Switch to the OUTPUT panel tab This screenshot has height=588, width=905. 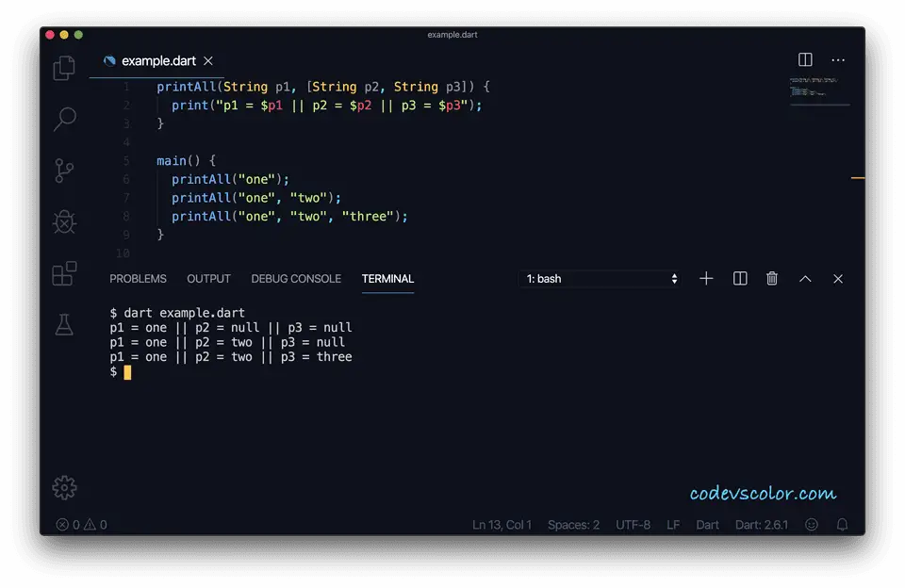pyautogui.click(x=208, y=279)
